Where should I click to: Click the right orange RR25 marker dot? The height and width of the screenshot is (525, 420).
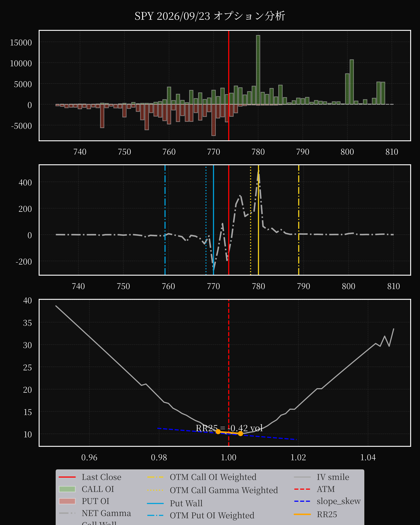(241, 433)
